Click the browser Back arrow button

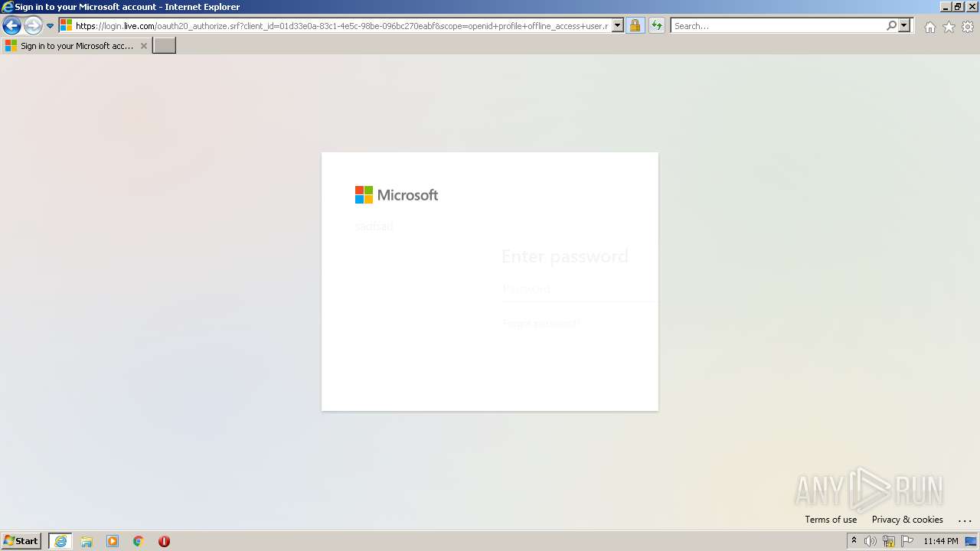[11, 25]
